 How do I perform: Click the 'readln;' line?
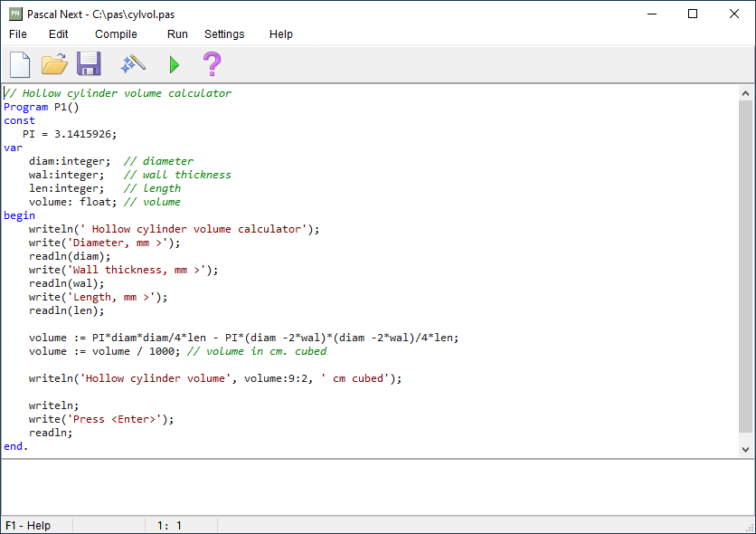point(50,433)
